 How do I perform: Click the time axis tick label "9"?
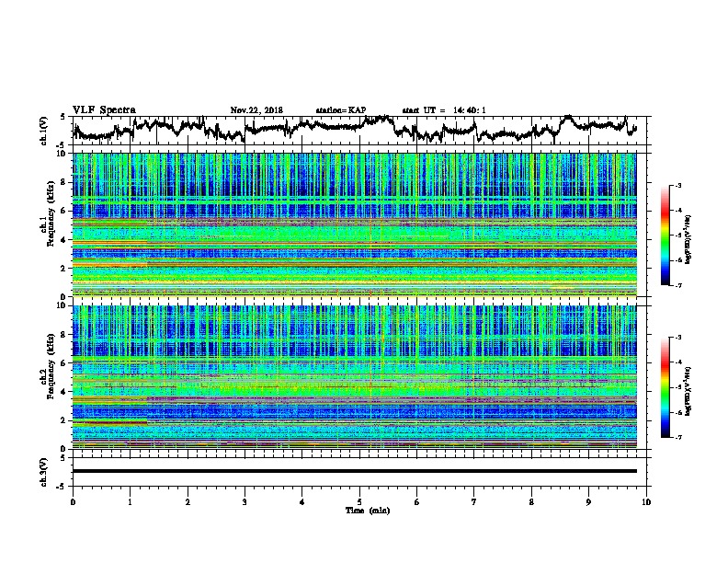click(588, 502)
